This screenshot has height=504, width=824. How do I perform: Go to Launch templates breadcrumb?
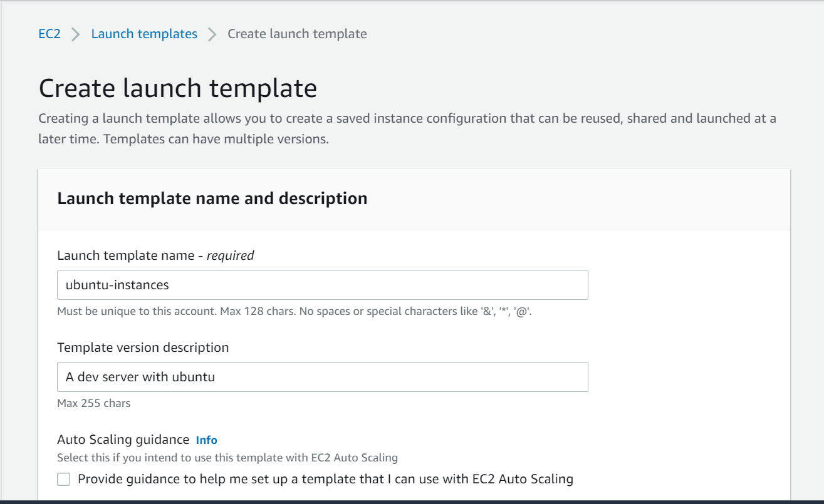click(x=144, y=34)
